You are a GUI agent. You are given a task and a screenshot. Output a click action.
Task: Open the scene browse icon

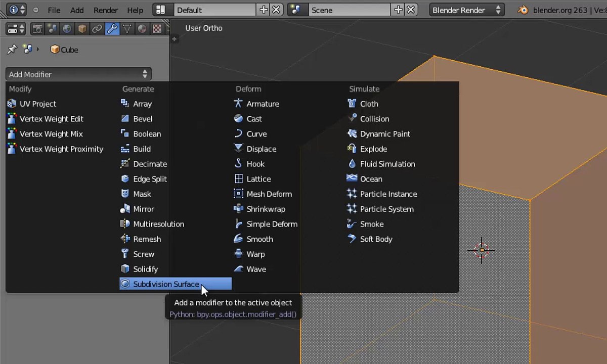point(297,10)
